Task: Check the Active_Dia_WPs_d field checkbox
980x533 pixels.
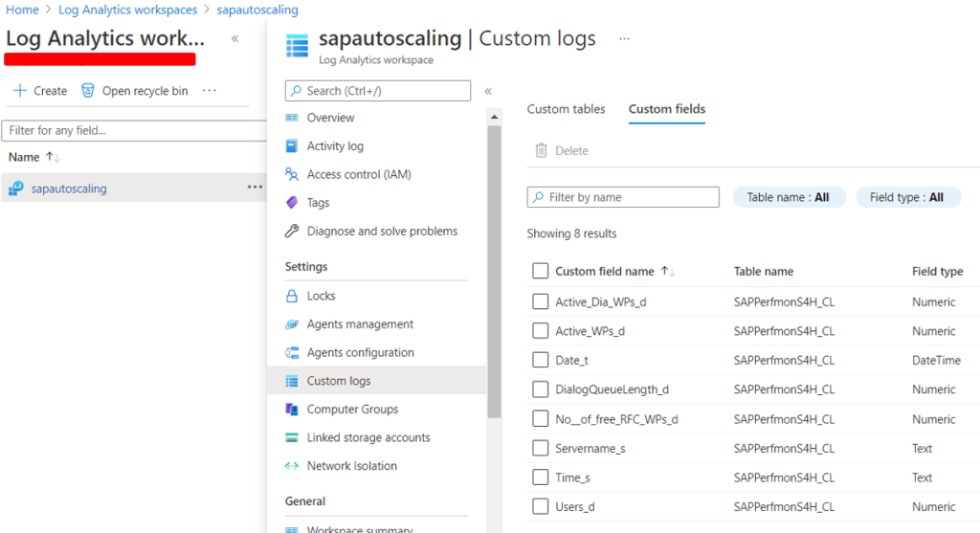Action: pyautogui.click(x=541, y=301)
